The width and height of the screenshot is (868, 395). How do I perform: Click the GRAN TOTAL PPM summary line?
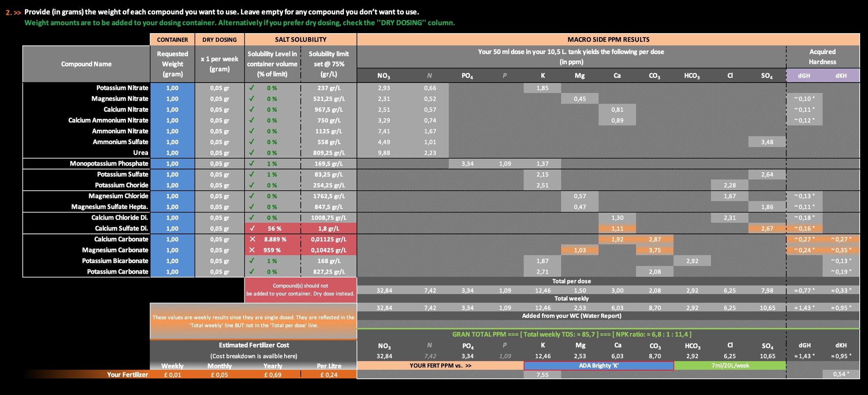pyautogui.click(x=571, y=335)
